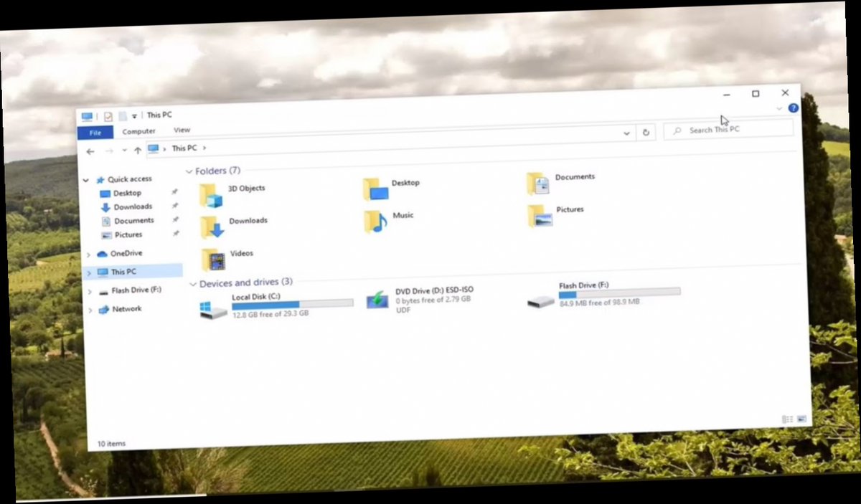Collapse the Devices and drives section
Image resolution: width=861 pixels, height=504 pixels.
pos(192,282)
